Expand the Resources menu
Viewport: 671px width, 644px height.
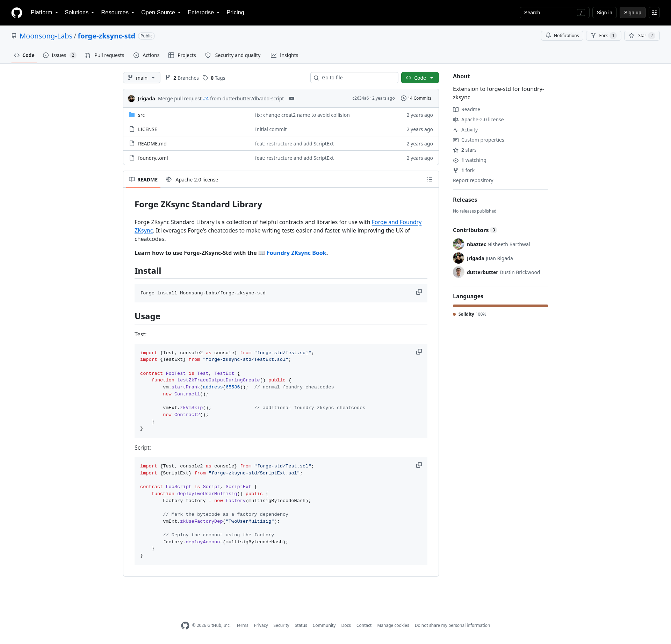[x=118, y=13]
